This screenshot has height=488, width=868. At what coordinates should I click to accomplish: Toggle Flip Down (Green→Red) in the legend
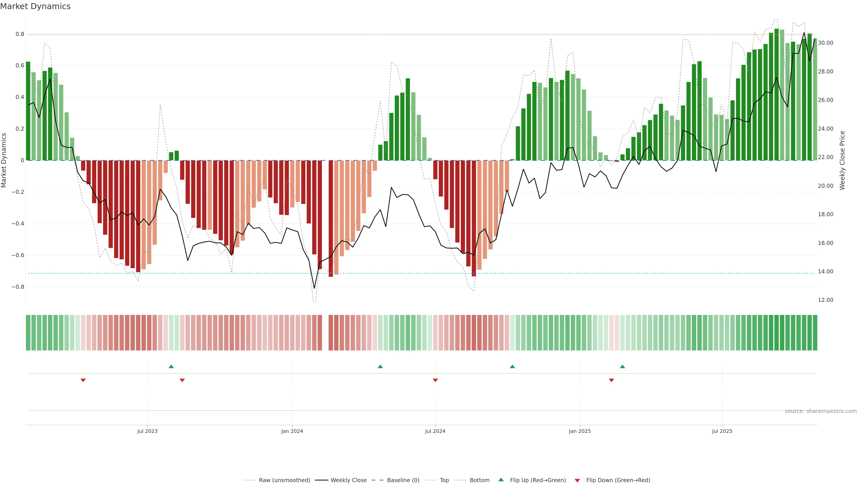618,480
